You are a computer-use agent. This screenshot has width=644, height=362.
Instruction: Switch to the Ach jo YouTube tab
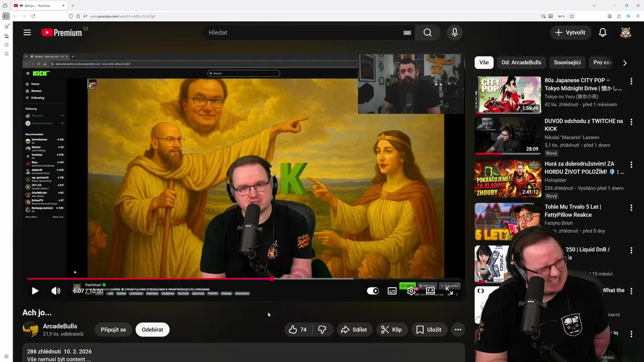pyautogui.click(x=39, y=6)
